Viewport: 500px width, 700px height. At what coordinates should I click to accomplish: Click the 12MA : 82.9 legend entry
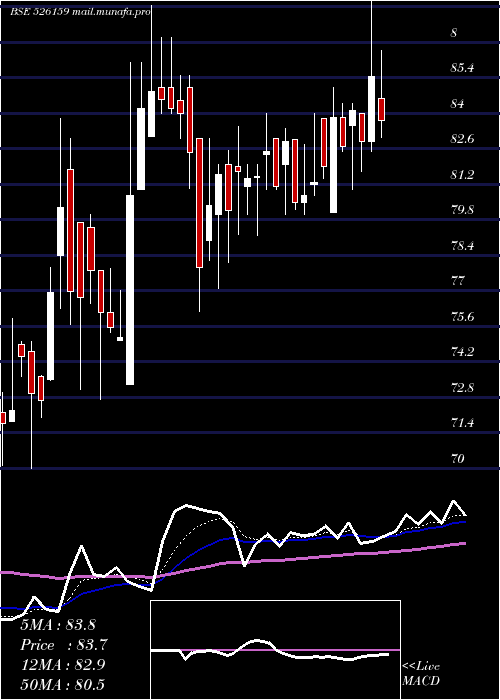pyautogui.click(x=63, y=665)
